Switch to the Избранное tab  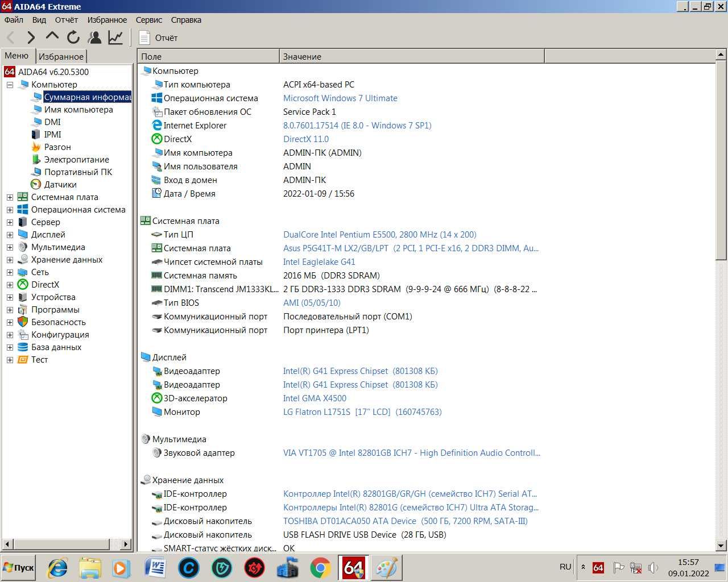point(61,56)
